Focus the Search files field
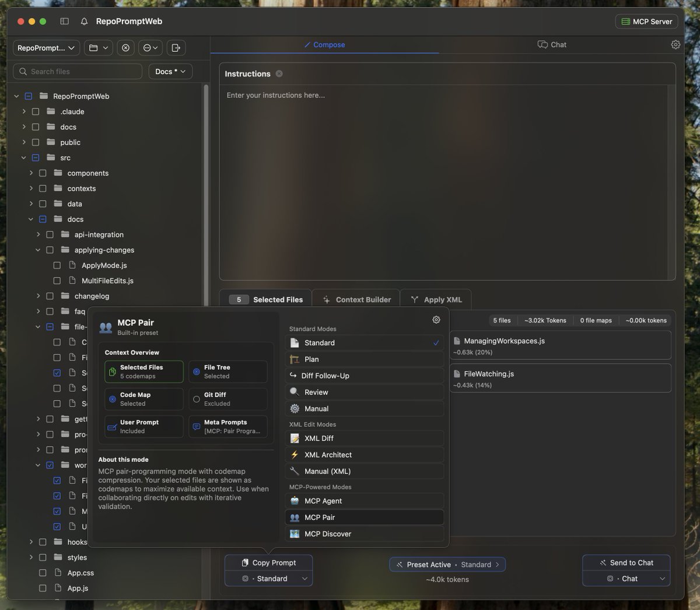This screenshot has width=700, height=610. pos(78,71)
